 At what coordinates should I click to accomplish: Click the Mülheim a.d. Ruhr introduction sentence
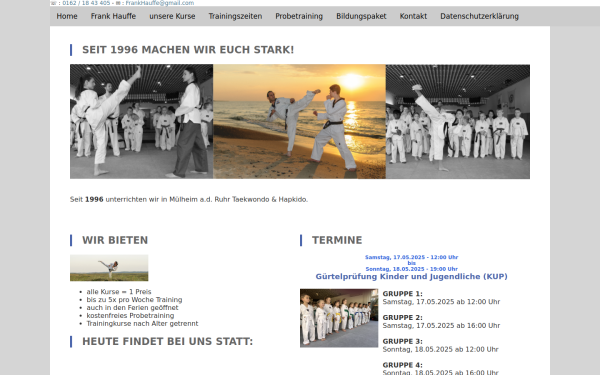[189, 199]
